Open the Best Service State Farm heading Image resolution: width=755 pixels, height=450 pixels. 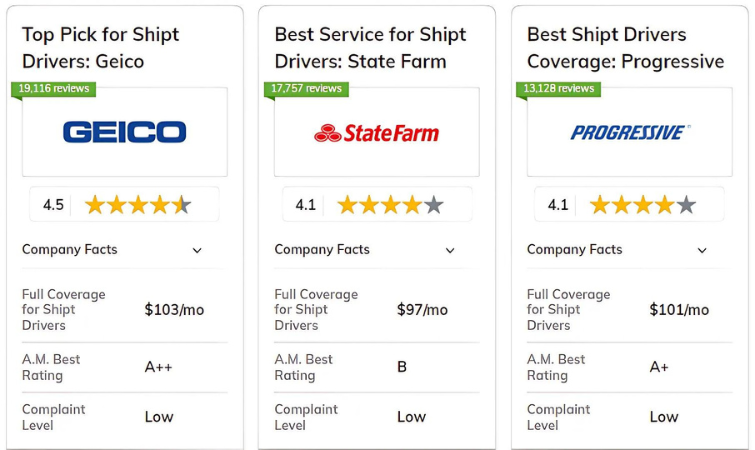370,48
